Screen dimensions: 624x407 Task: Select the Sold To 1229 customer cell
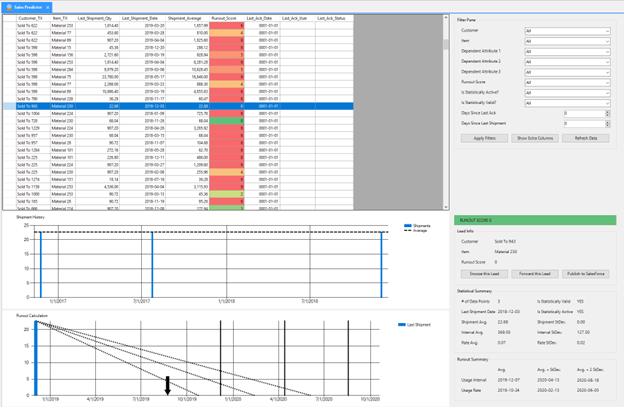(33, 128)
